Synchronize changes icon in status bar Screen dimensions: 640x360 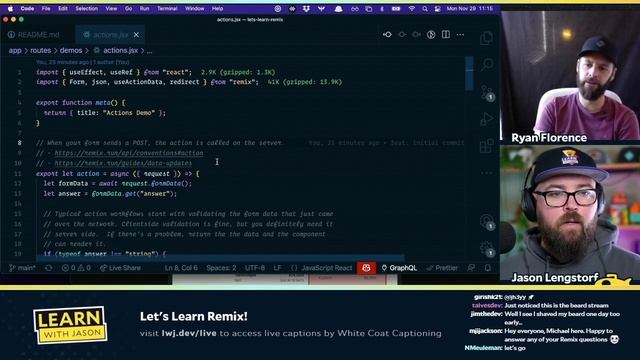click(49, 268)
